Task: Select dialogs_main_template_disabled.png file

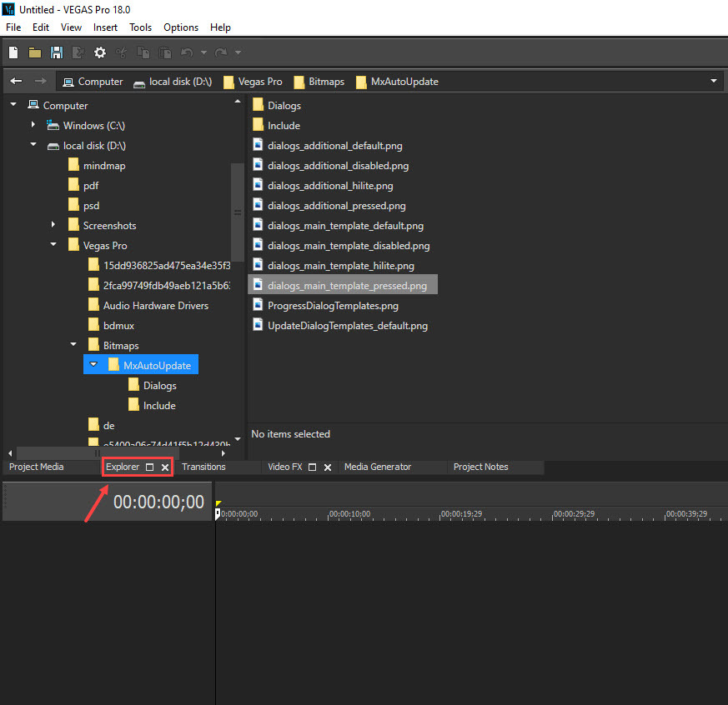Action: tap(341, 245)
